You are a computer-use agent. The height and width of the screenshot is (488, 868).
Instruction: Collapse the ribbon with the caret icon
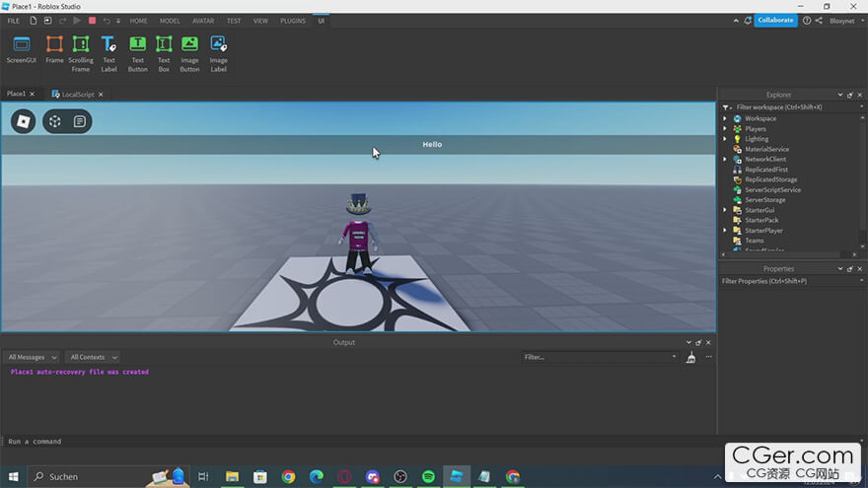tap(736, 21)
